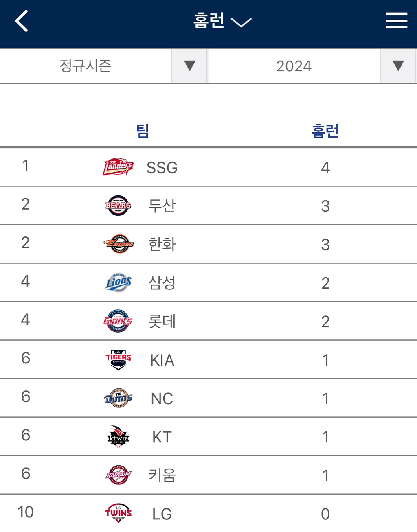Open the 2024 year dropdown
The width and height of the screenshot is (417, 532).
click(398, 66)
